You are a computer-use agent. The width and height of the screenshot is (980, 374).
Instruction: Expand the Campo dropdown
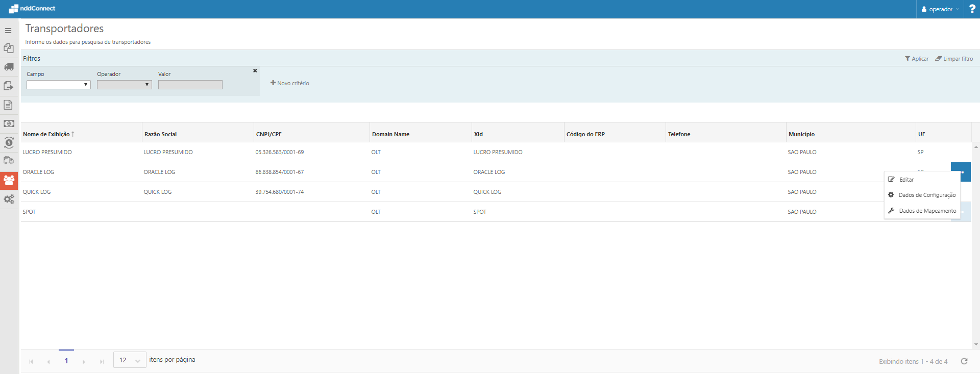pos(59,85)
